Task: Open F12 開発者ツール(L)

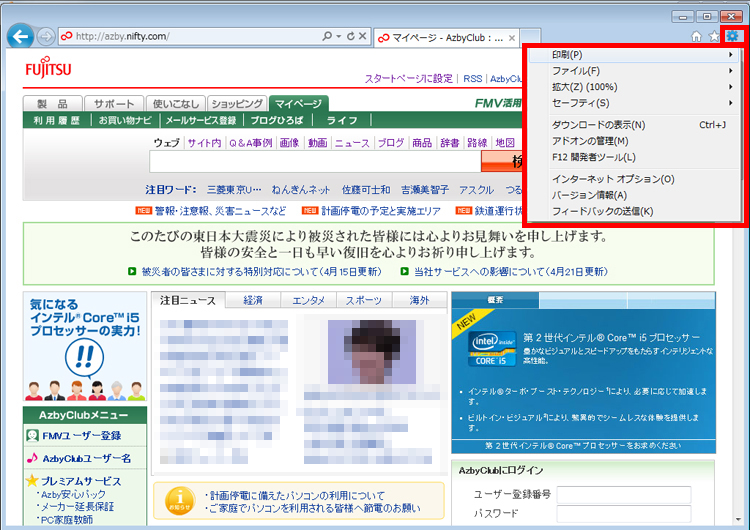Action: point(635,157)
